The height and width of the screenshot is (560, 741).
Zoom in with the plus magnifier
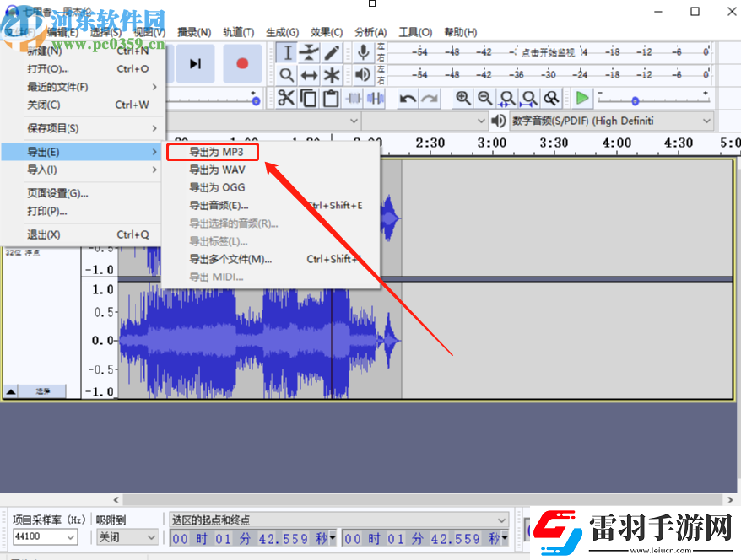[x=462, y=98]
